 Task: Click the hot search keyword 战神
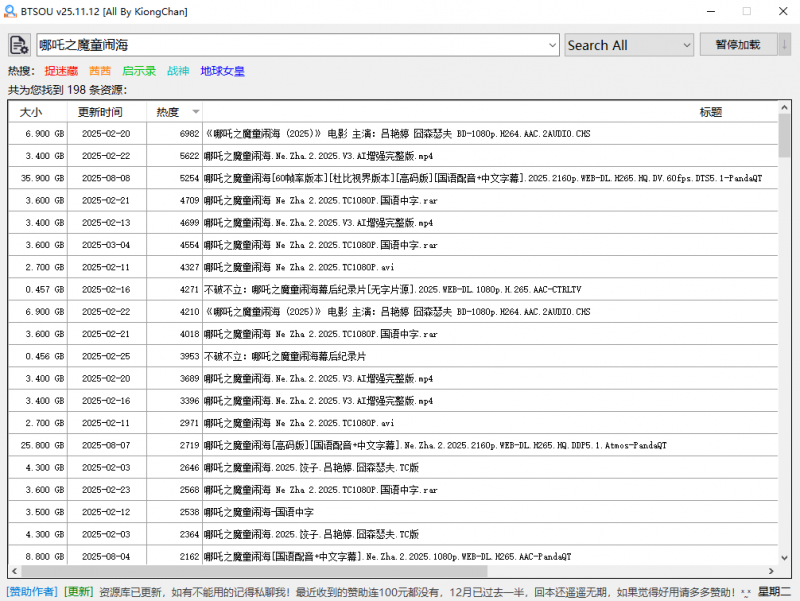(178, 71)
